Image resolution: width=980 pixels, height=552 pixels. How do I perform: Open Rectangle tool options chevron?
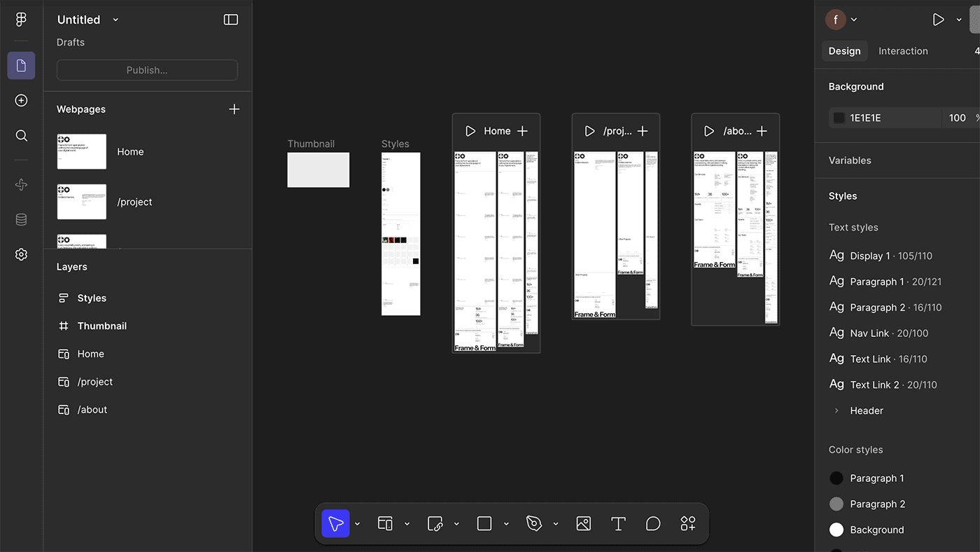pos(506,523)
